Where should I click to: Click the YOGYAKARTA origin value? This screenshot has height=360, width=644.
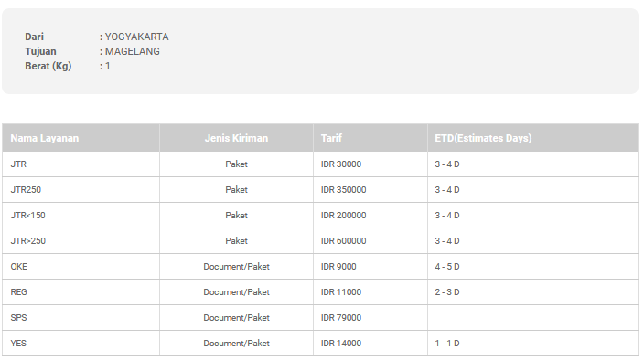coord(137,37)
